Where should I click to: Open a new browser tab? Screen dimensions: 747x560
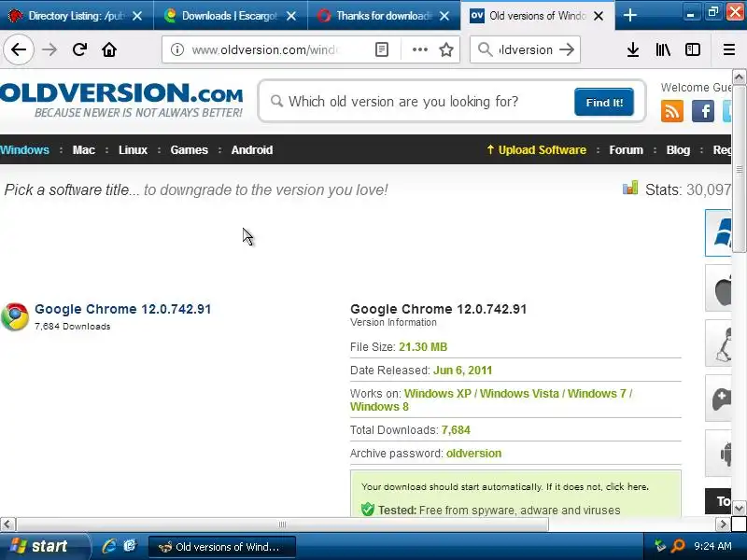click(629, 15)
